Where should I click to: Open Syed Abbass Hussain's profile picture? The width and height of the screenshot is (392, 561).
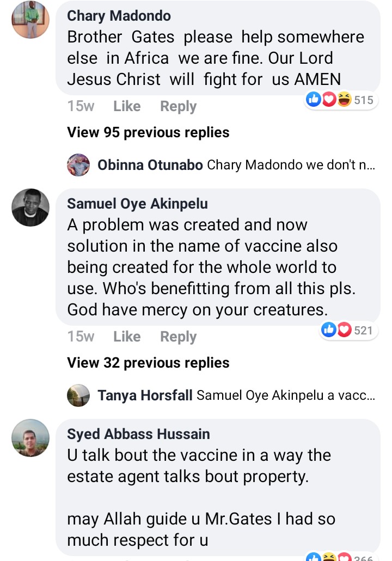(31, 438)
